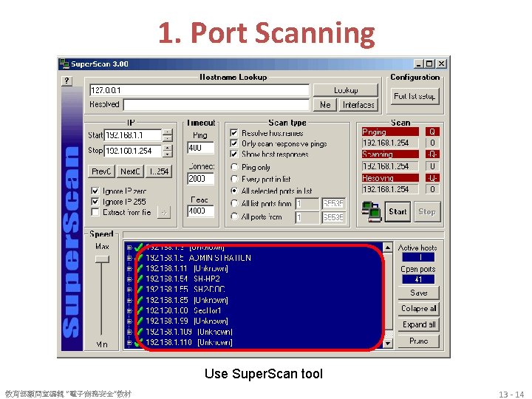Click the Read timeout field
The image size is (532, 399).
tap(200, 211)
